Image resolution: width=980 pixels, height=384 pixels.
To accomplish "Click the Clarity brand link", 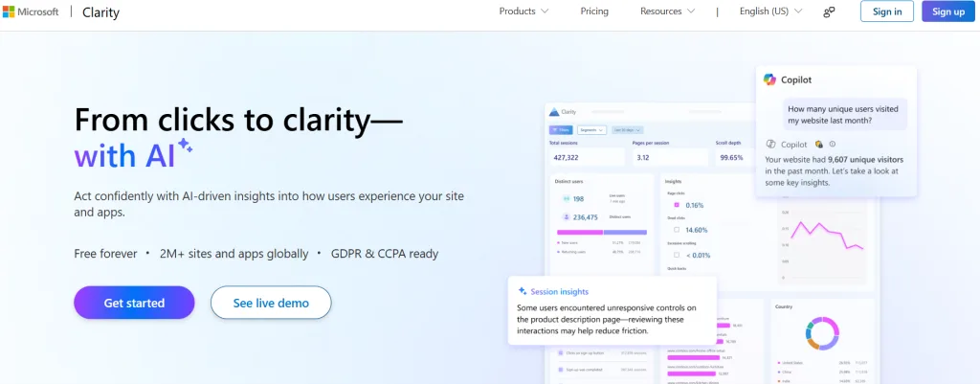I will [x=100, y=11].
